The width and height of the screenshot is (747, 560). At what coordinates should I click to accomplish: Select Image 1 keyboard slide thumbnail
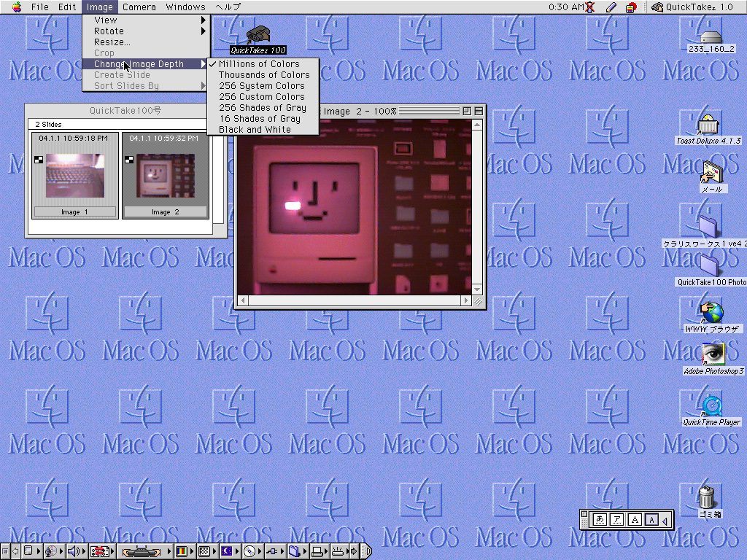75,175
